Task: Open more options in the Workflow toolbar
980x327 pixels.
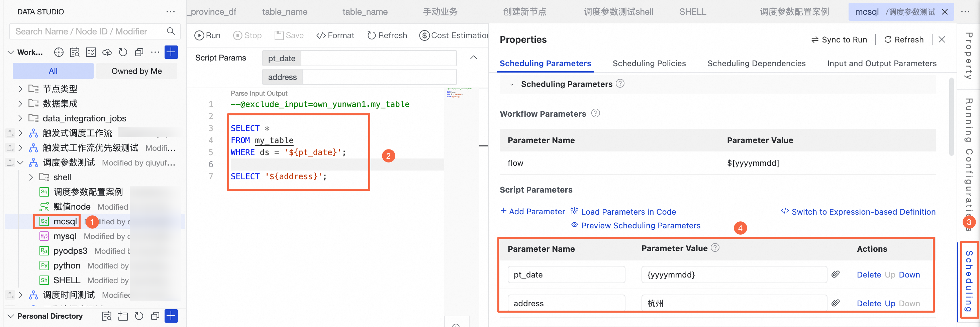Action: (155, 52)
